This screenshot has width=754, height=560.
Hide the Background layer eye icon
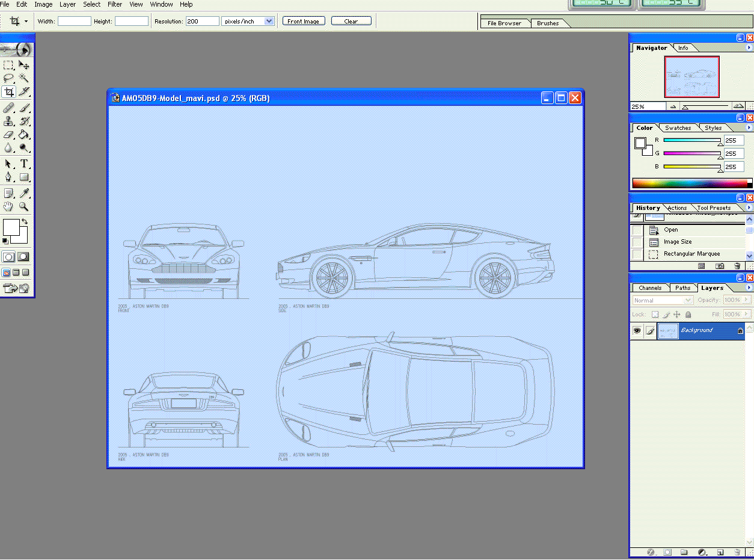pyautogui.click(x=637, y=330)
